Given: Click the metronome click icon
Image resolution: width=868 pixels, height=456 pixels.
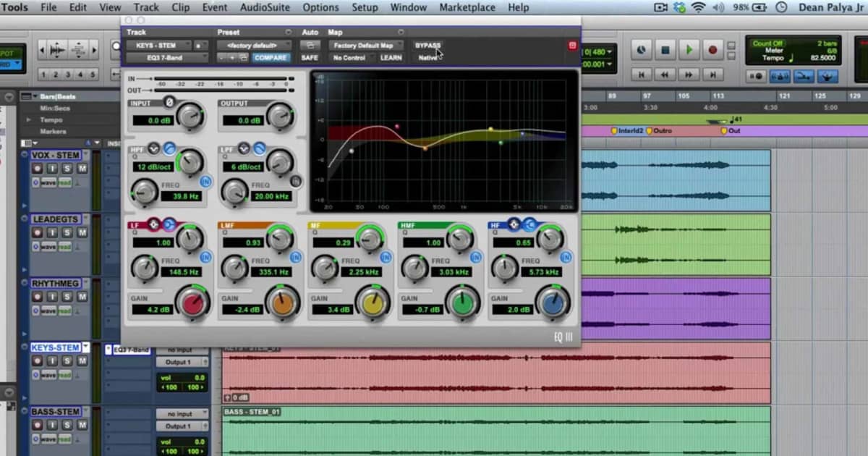Looking at the screenshot, I should (x=780, y=76).
